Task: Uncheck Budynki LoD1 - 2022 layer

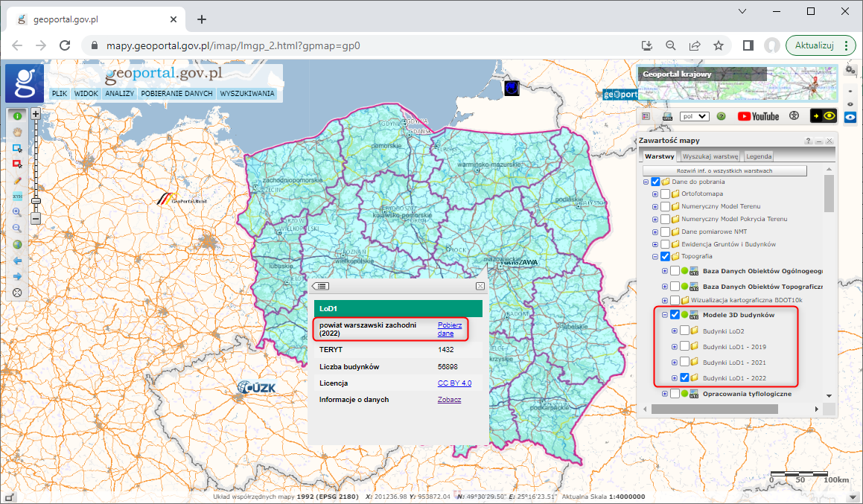Action: 684,378
